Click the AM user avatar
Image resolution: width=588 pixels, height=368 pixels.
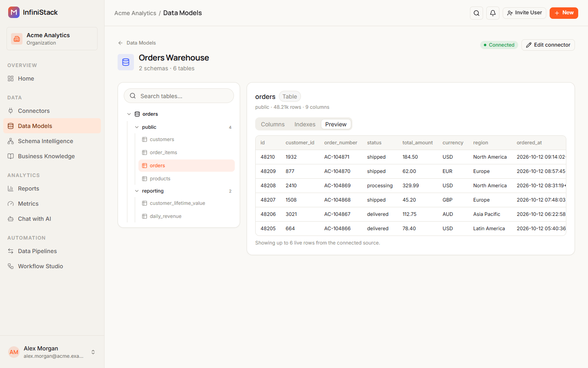click(14, 352)
